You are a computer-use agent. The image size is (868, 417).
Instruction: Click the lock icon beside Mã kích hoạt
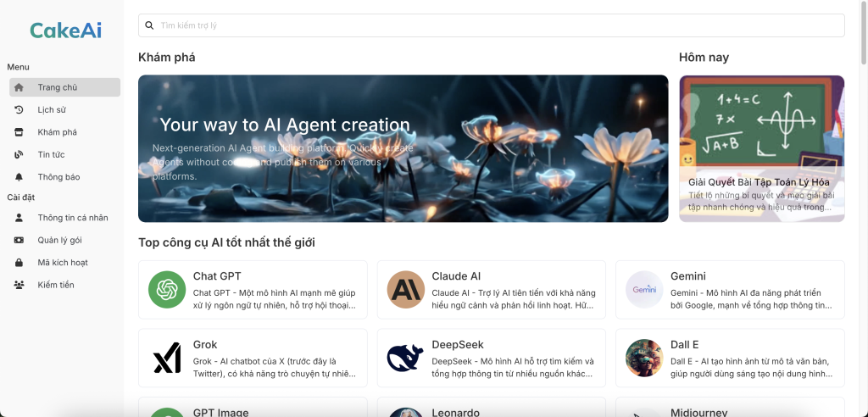click(19, 263)
